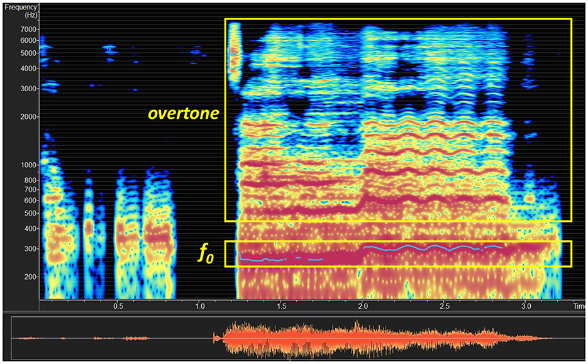Click the 4000 Hz frequency axis label
Screen dimensions: 588x364
(28, 69)
